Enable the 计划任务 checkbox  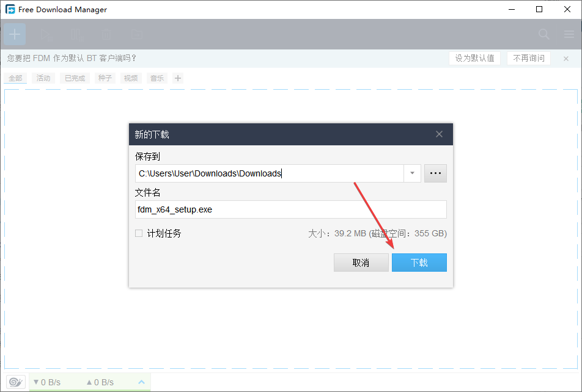pos(139,233)
